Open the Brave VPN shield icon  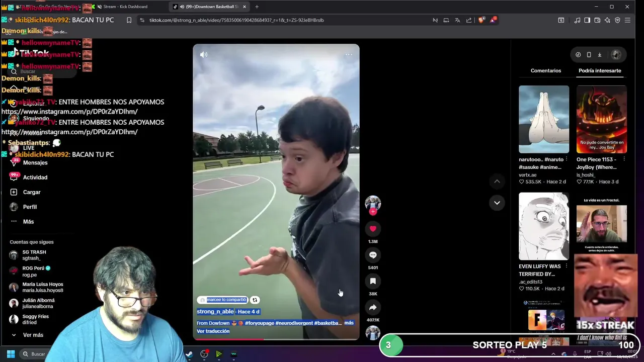[x=617, y=20]
